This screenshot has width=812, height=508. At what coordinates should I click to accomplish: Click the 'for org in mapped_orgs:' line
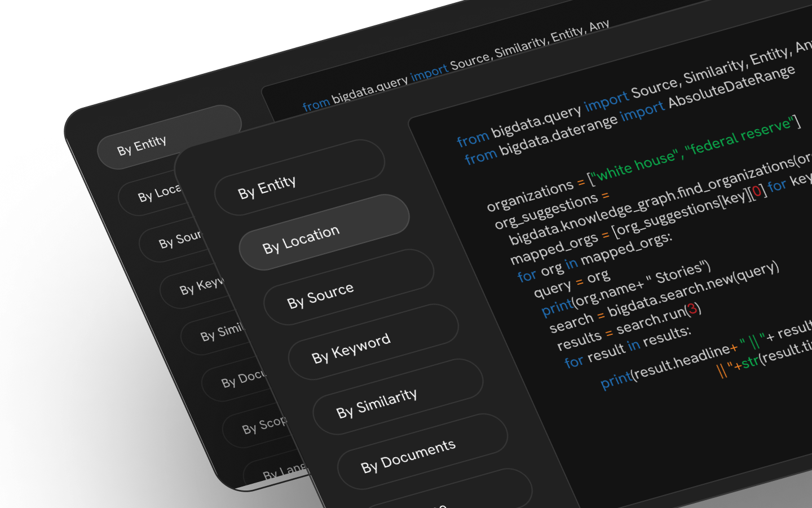pyautogui.click(x=595, y=257)
